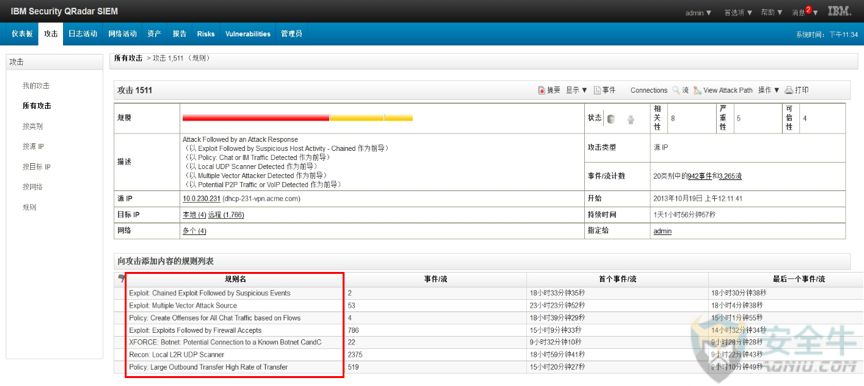Click the flag icon in the rule table header

(121, 279)
